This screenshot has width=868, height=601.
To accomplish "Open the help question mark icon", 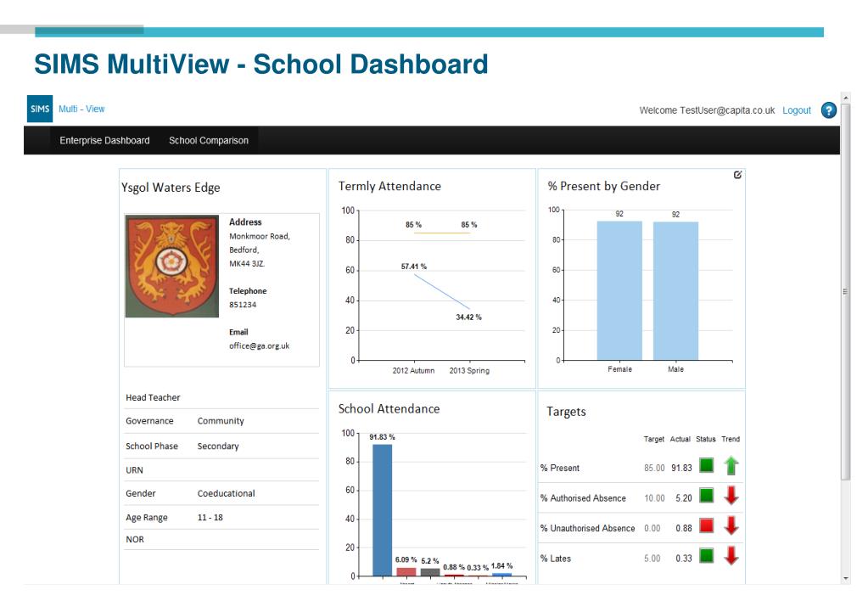I will point(828,110).
